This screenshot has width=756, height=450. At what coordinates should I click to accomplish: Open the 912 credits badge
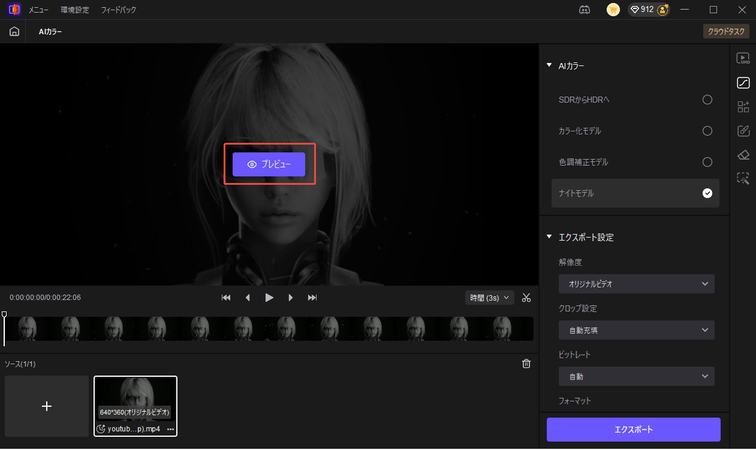tap(649, 10)
